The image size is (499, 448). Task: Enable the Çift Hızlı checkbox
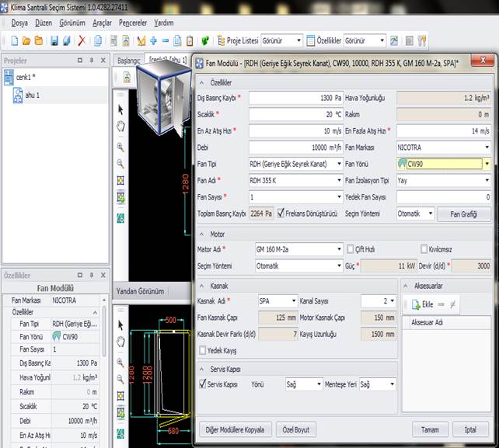tap(350, 249)
